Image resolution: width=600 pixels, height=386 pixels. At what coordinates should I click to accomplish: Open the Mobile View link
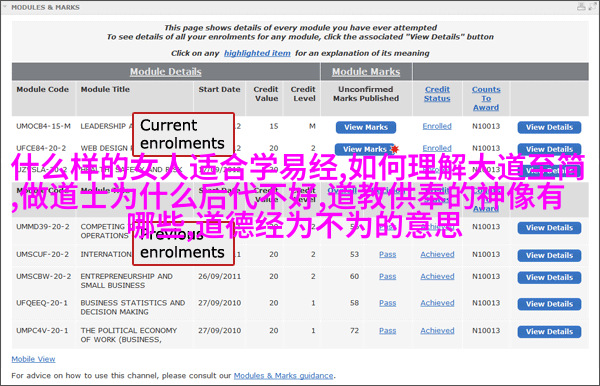pos(33,359)
